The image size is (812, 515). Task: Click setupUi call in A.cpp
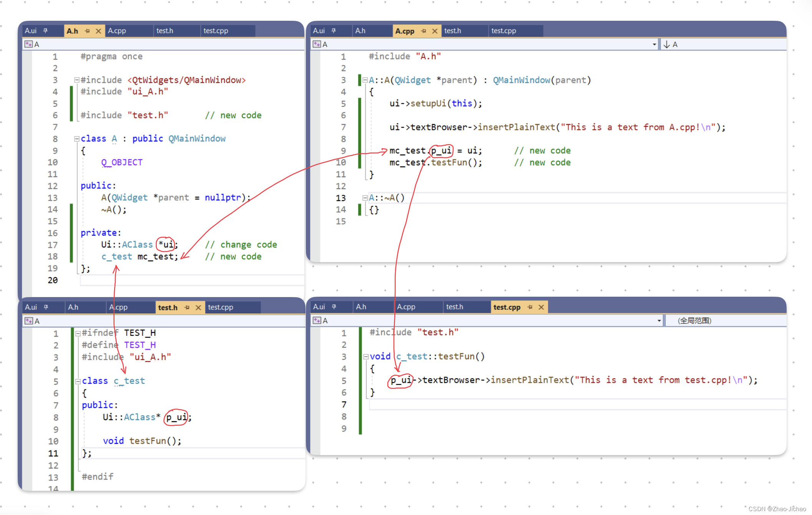tap(428, 103)
